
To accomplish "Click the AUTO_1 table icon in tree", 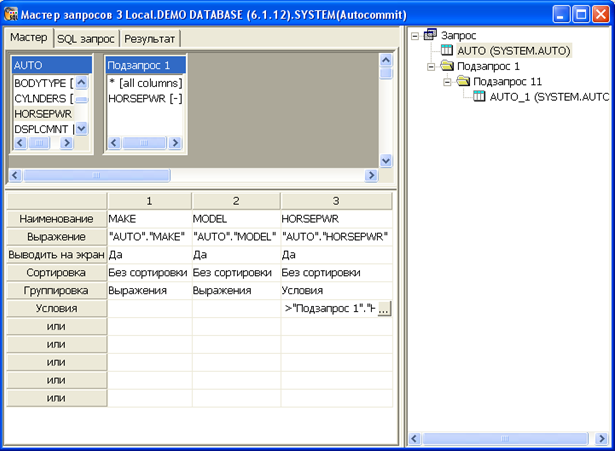I will [479, 97].
